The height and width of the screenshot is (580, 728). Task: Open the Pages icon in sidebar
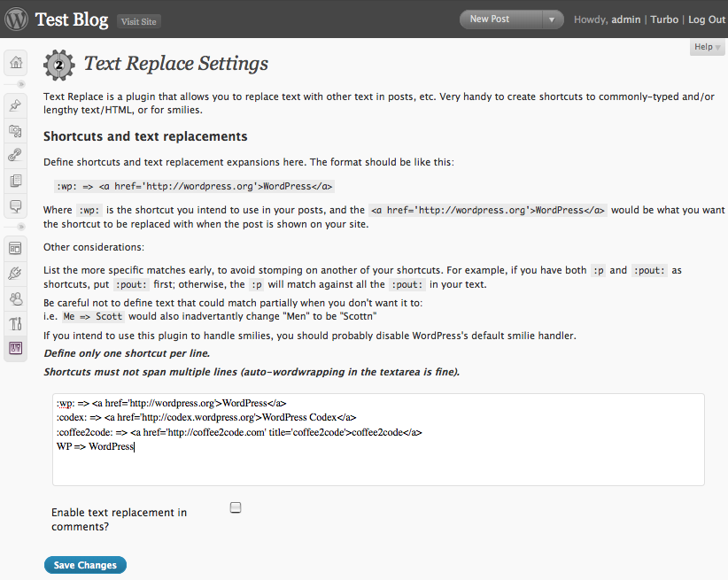[x=16, y=181]
